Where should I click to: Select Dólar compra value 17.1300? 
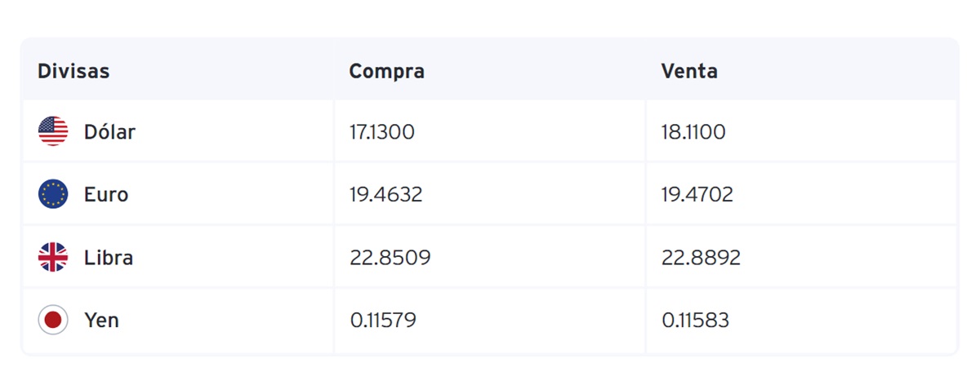(382, 132)
